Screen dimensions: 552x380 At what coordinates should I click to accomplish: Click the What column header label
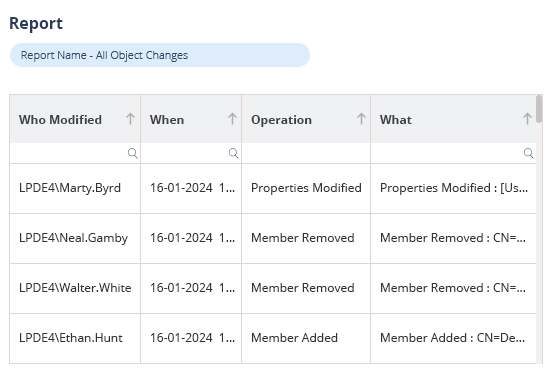point(396,120)
